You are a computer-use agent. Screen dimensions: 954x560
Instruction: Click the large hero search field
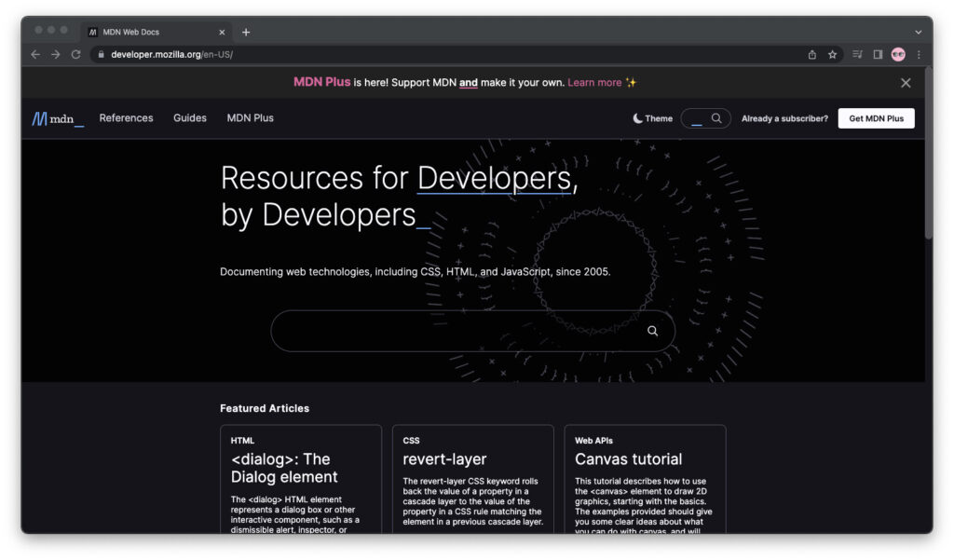click(x=472, y=331)
